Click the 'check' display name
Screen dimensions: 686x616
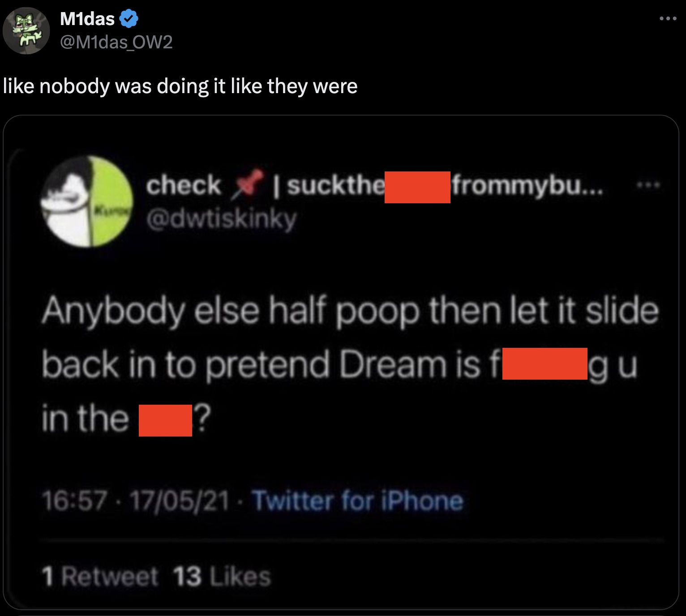pos(184,185)
